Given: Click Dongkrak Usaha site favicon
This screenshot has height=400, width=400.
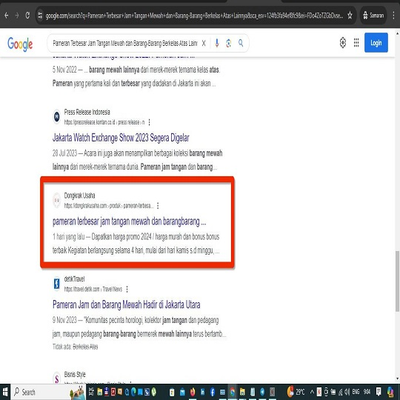Looking at the screenshot, I should (x=57, y=200).
